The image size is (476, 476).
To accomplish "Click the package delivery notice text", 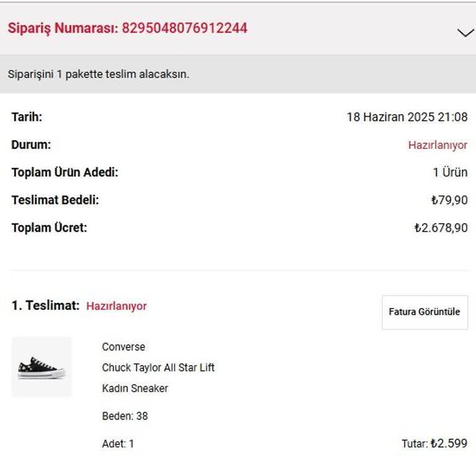I will [x=99, y=74].
